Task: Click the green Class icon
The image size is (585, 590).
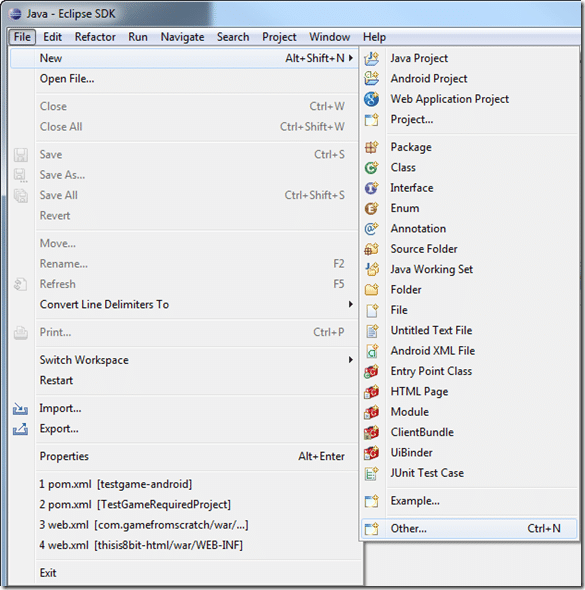Action: pos(371,167)
